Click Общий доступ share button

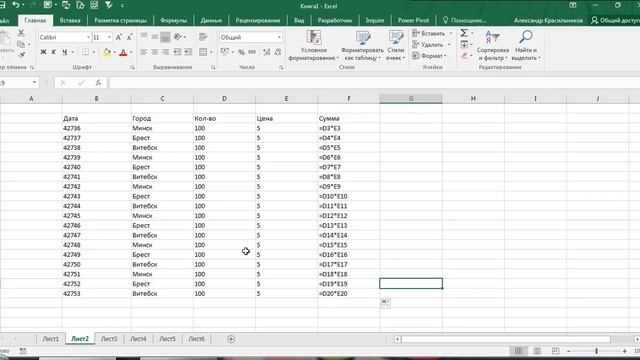pos(615,20)
